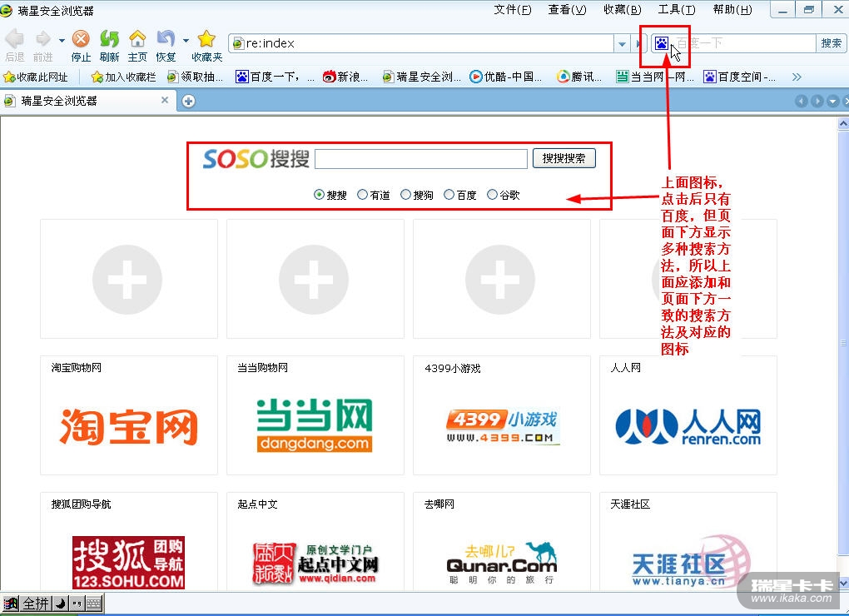This screenshot has width=849, height=616.
Task: Open the 帮助(H) menu
Action: (x=732, y=10)
